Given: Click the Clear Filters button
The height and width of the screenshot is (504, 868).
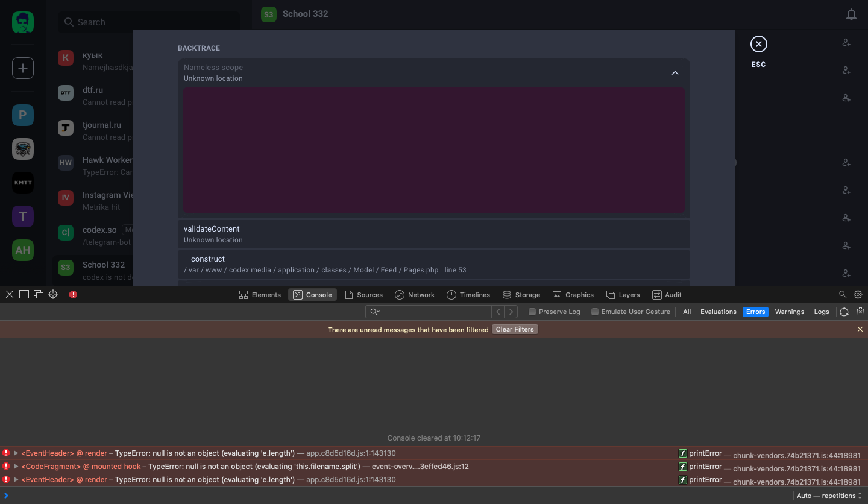Looking at the screenshot, I should coord(515,329).
